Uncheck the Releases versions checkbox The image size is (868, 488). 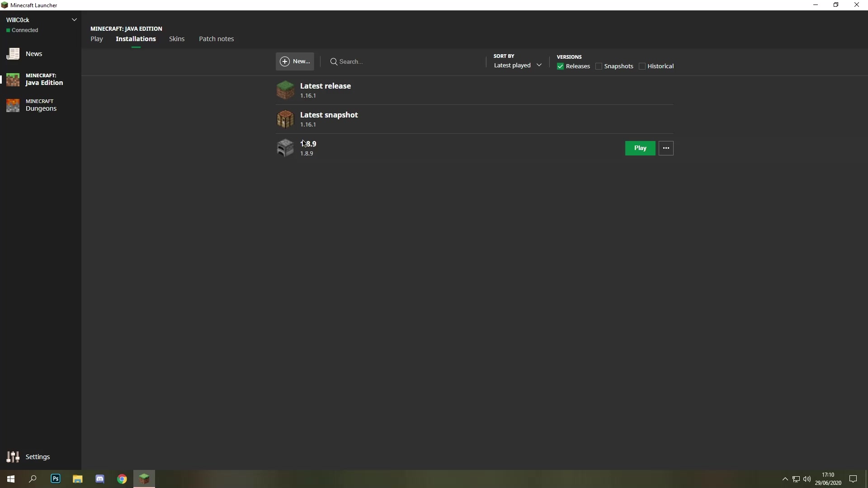(x=561, y=66)
